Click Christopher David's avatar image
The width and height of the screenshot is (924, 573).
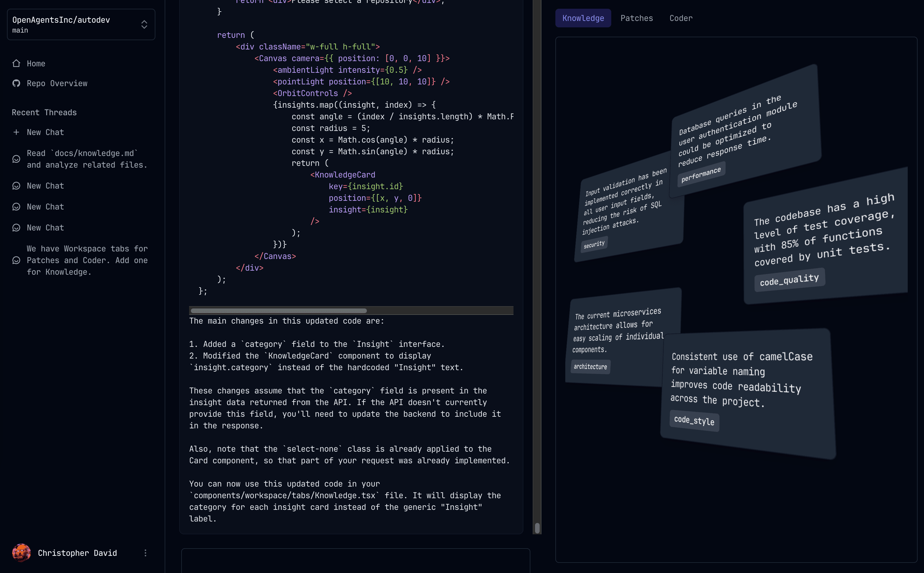[21, 553]
